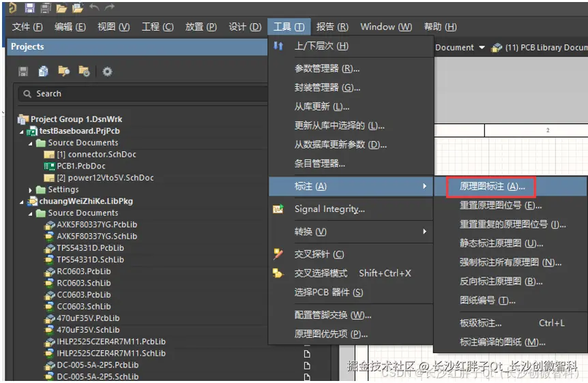588x383 pixels.
Task: Click the save icon in Projects panel toolbar
Action: coord(23,71)
